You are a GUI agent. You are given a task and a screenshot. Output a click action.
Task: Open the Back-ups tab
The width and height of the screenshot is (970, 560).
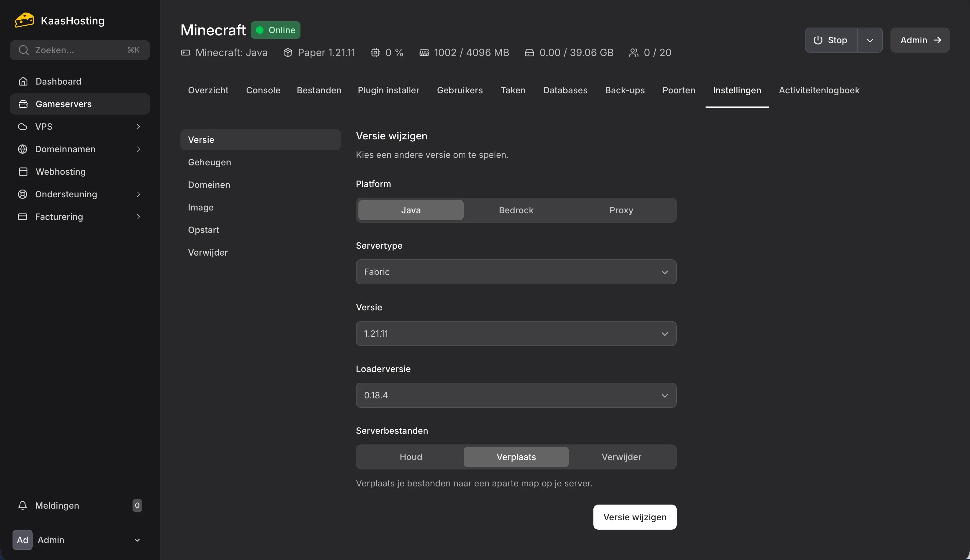(624, 90)
